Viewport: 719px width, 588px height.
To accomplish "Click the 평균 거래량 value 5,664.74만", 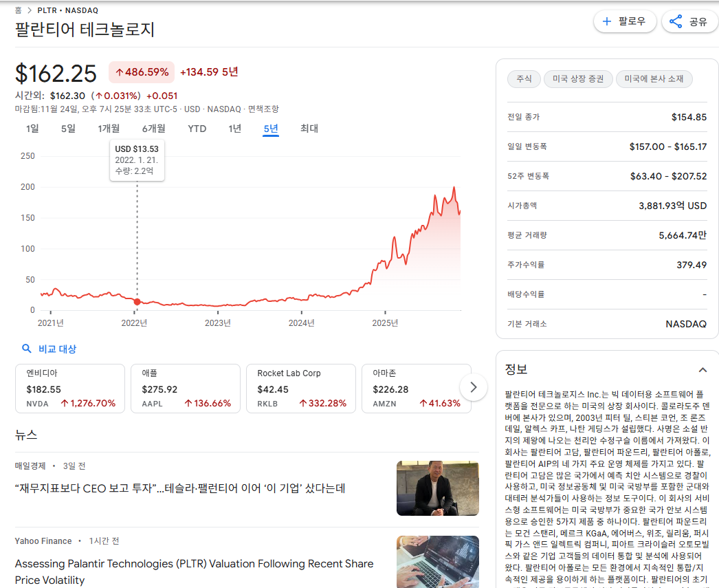I will tap(683, 235).
